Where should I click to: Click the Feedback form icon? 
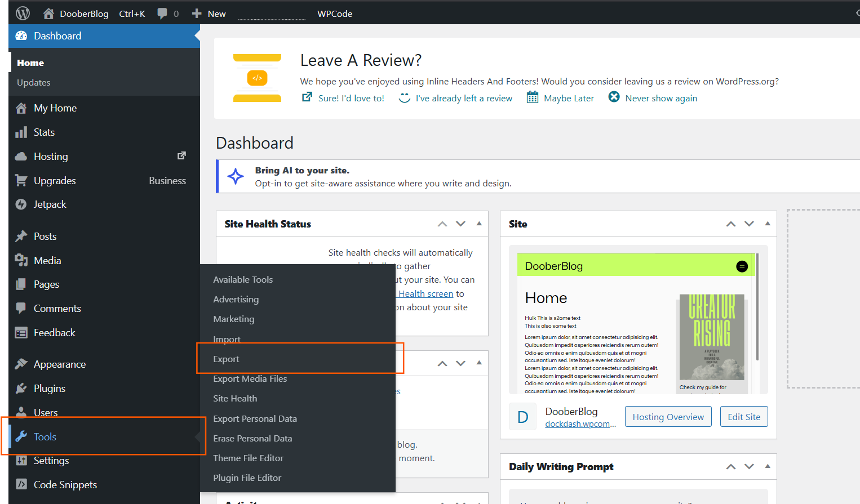tap(21, 333)
